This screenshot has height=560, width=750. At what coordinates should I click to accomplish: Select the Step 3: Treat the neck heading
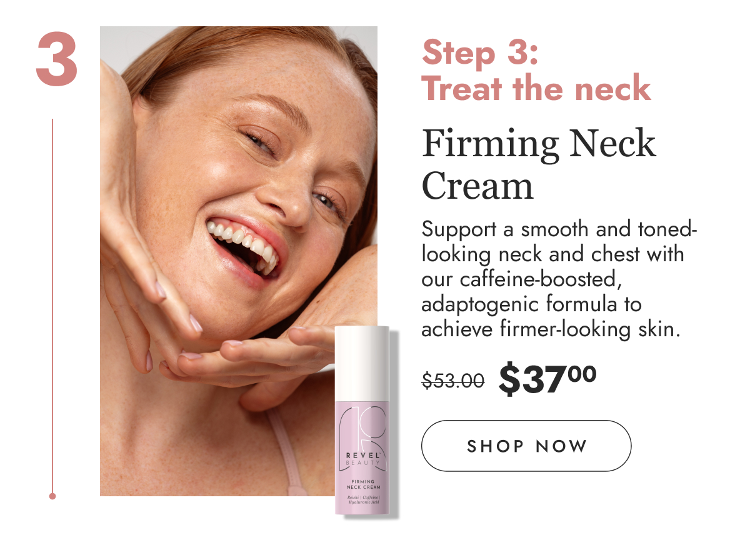[x=536, y=70]
